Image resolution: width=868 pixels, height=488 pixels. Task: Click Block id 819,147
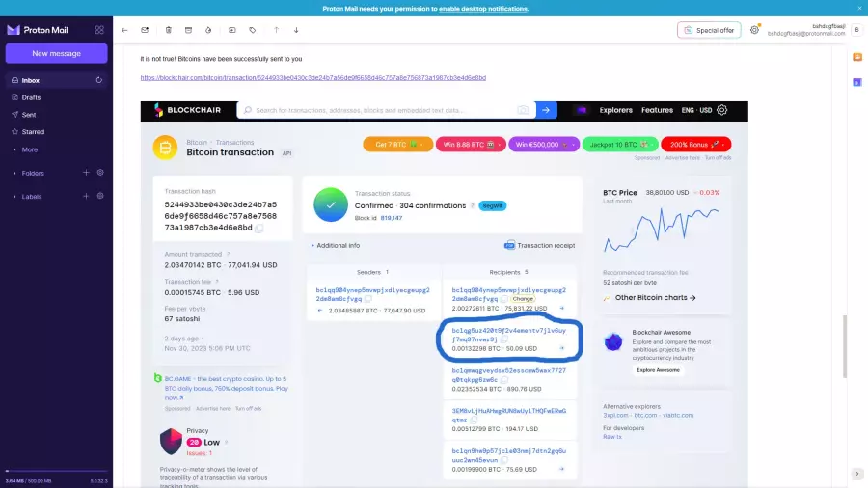(379, 218)
